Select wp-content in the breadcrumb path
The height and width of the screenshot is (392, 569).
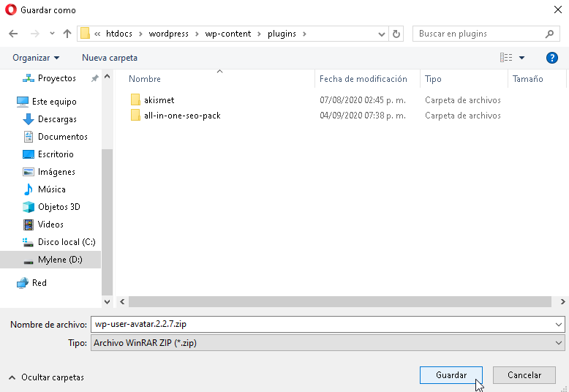(228, 34)
